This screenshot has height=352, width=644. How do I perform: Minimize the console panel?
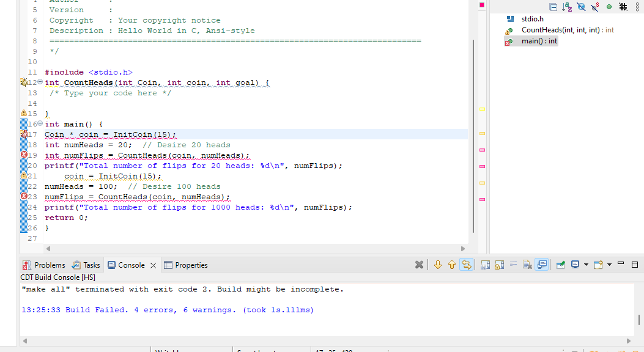(x=621, y=263)
